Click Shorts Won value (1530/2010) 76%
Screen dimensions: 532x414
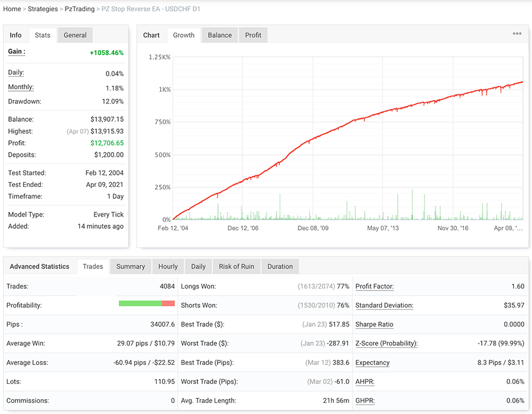(x=323, y=305)
